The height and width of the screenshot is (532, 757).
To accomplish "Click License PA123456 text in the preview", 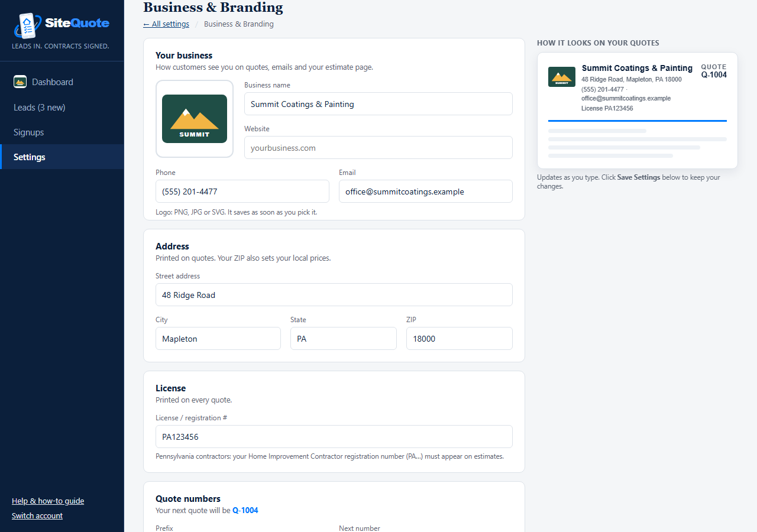I will (x=607, y=109).
